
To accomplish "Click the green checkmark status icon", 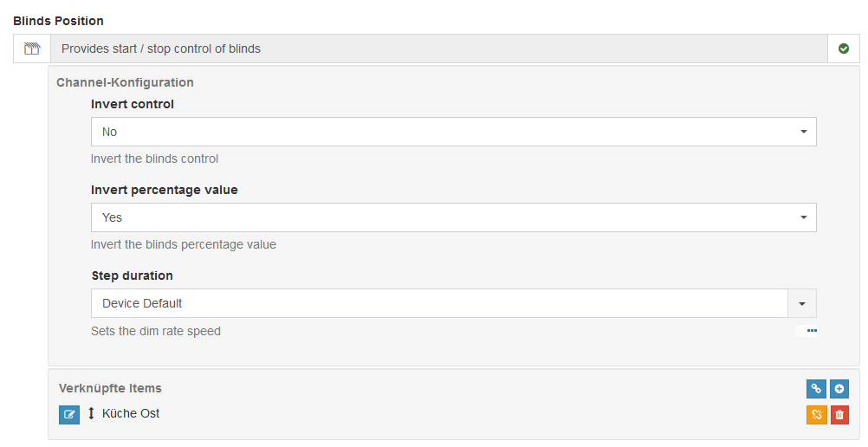I will [x=844, y=49].
